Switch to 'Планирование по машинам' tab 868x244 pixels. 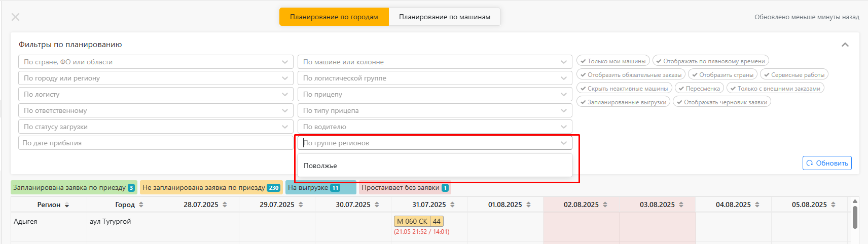pyautogui.click(x=444, y=17)
